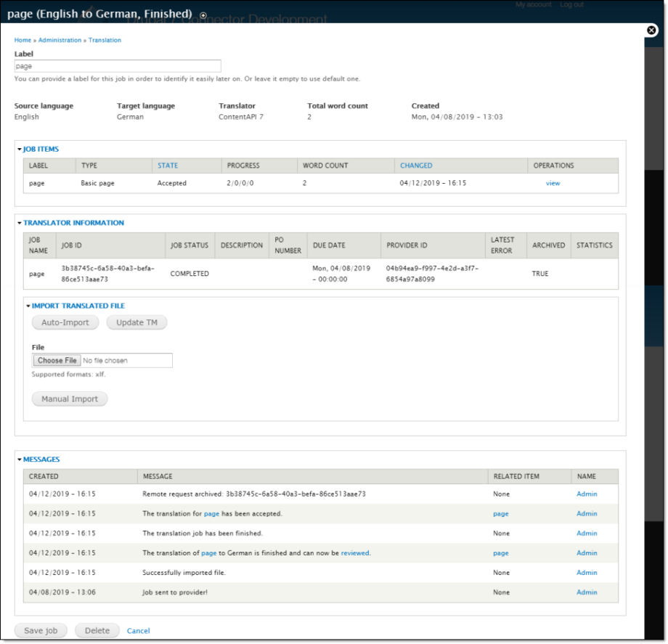Viewport: 668px width, 644px height.
Task: Collapse the Translator Information section
Action: (x=73, y=223)
